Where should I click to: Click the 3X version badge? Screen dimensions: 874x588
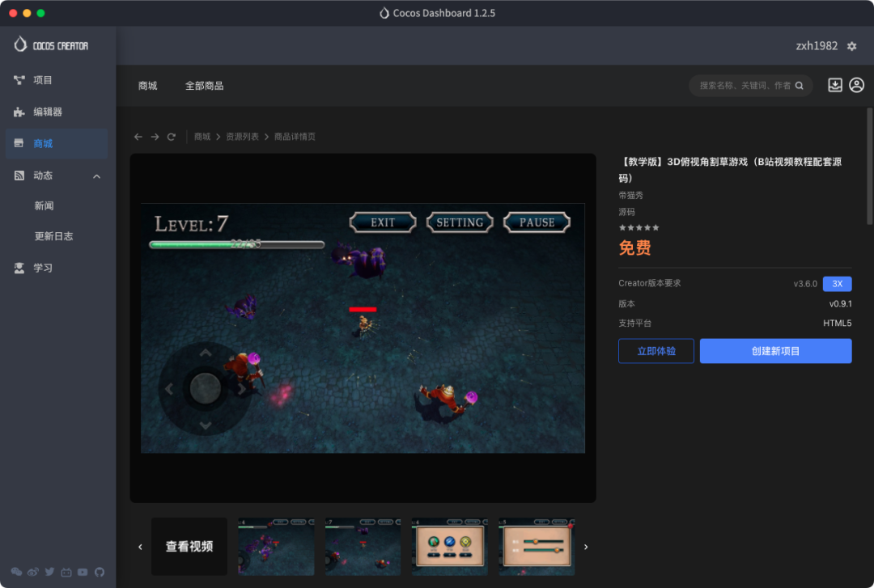click(x=838, y=284)
